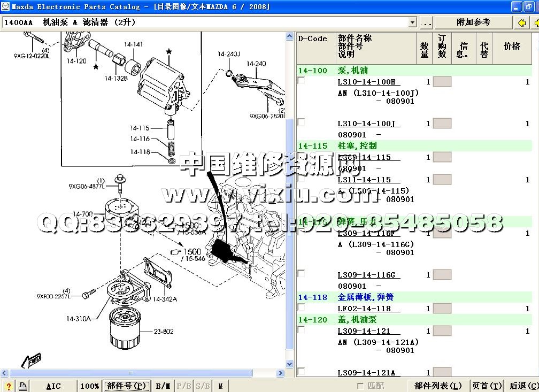Click the yellow left arrow navigation icon
The image size is (539, 392).
click(x=522, y=22)
